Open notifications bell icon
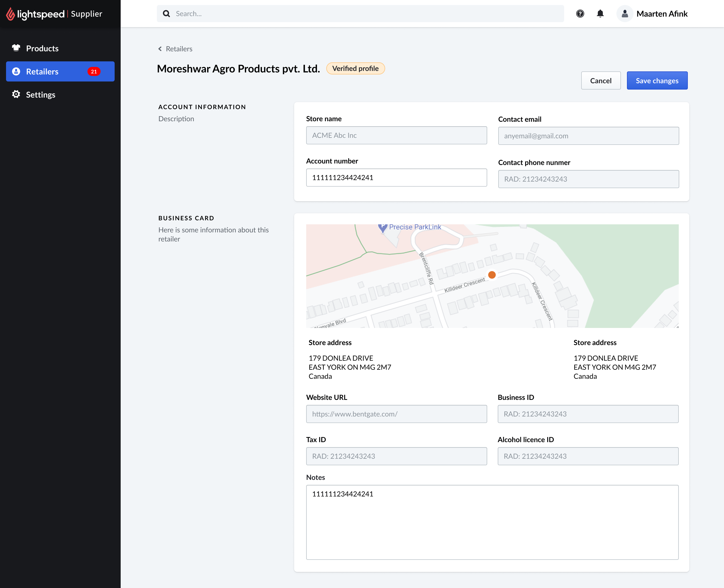724x588 pixels. point(600,14)
